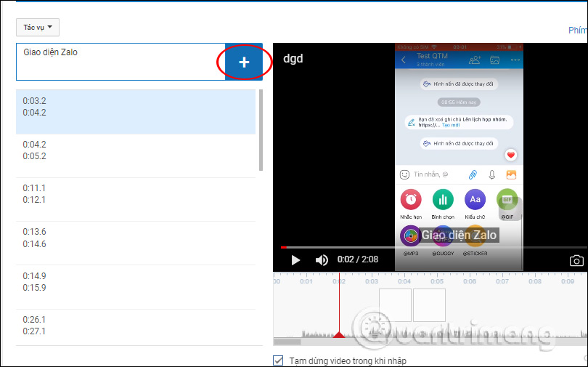Select the subtitle row 0:13.6 to 0:14.6
The image size is (588, 367).
[x=136, y=243]
